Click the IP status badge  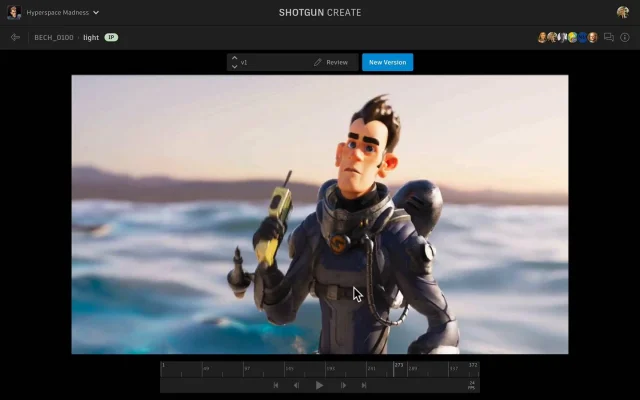(x=111, y=38)
